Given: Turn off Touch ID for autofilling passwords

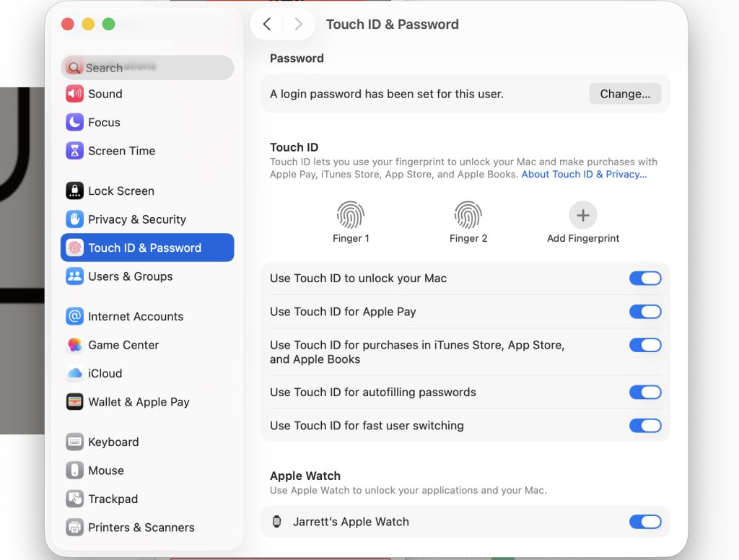Looking at the screenshot, I should pyautogui.click(x=644, y=393).
